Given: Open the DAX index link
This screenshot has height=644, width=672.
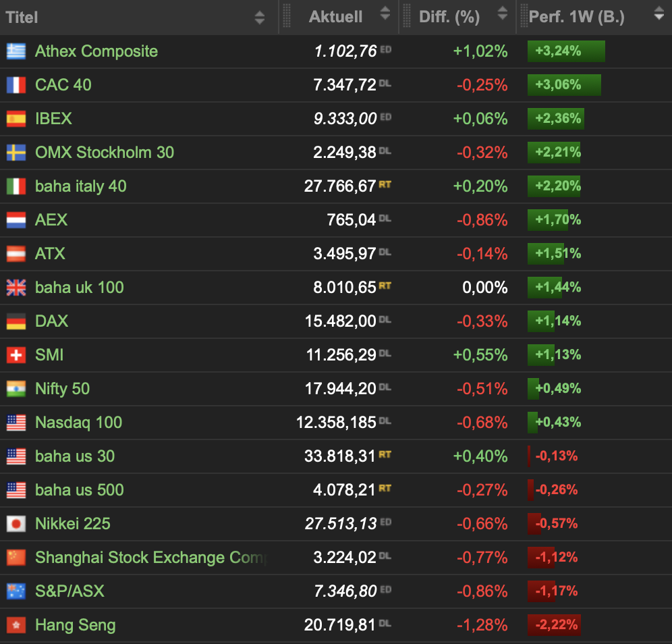Looking at the screenshot, I should tap(51, 321).
